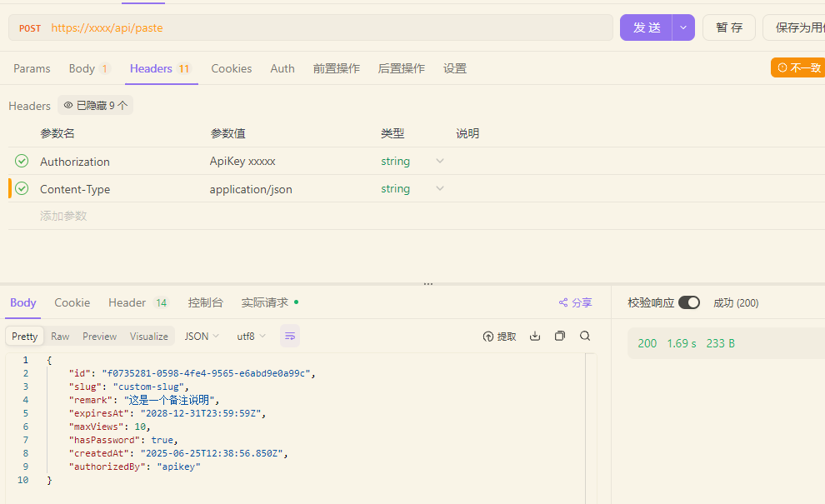
Task: Click the orange 不一致 mismatch button
Action: [x=798, y=67]
